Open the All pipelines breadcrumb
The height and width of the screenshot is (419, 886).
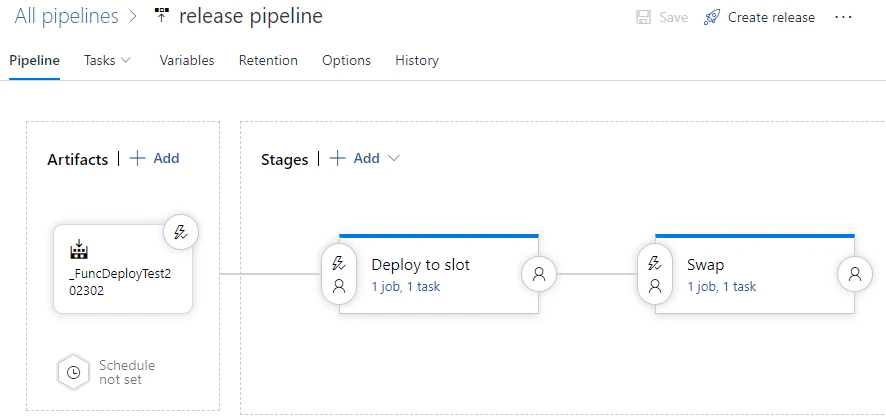tap(67, 16)
